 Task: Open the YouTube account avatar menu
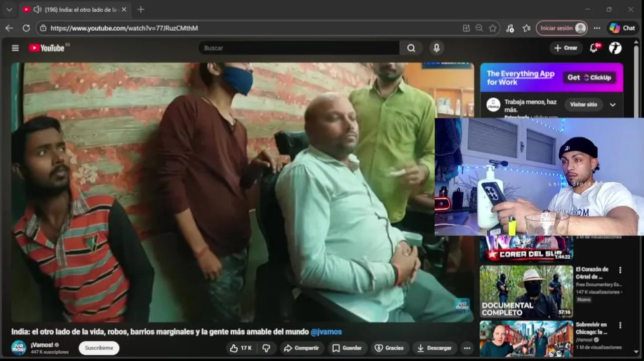(x=615, y=48)
